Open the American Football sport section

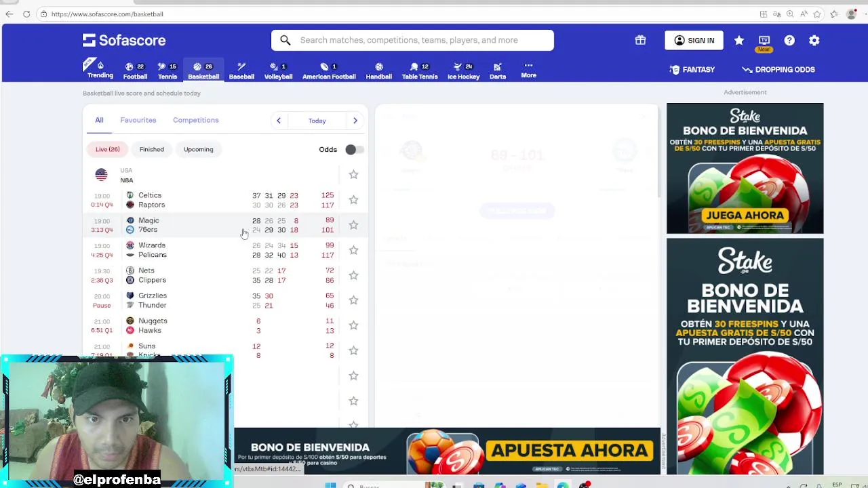(329, 70)
